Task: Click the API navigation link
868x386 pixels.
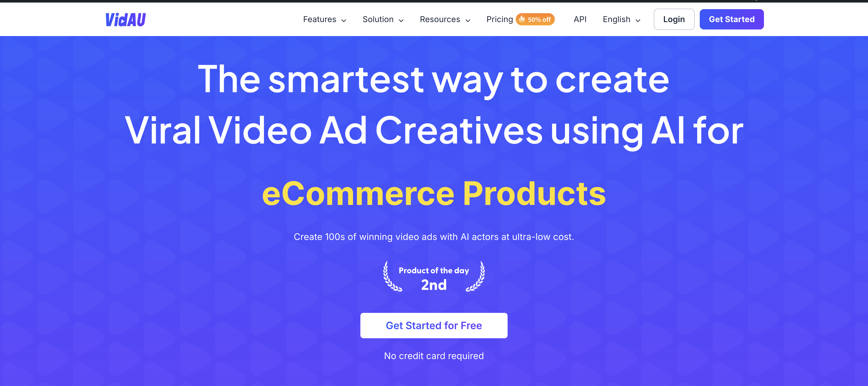Action: coord(580,19)
